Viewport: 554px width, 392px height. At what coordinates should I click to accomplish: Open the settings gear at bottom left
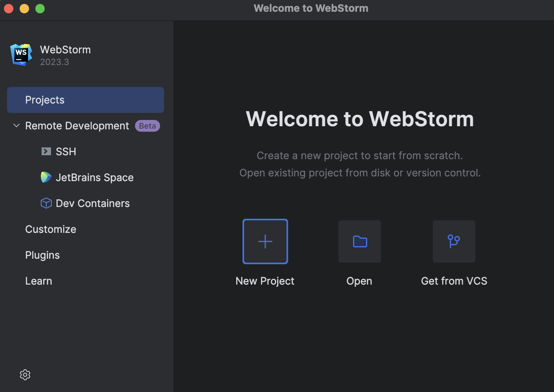(x=25, y=375)
